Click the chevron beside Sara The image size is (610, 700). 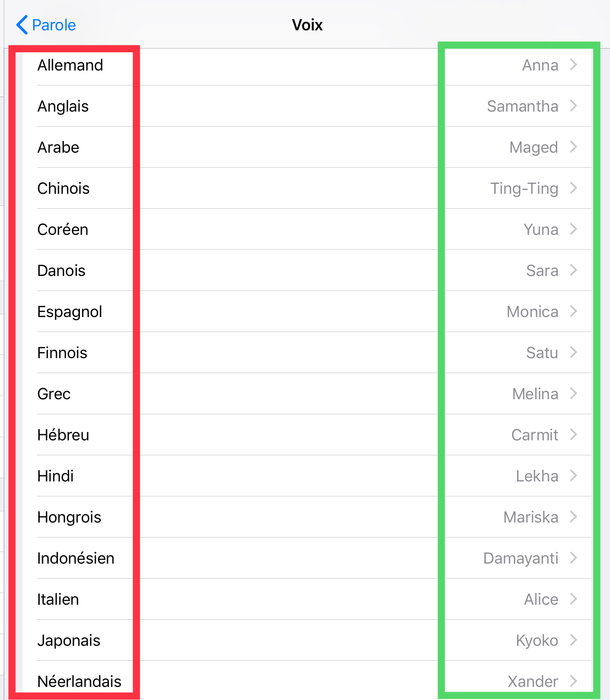point(574,270)
